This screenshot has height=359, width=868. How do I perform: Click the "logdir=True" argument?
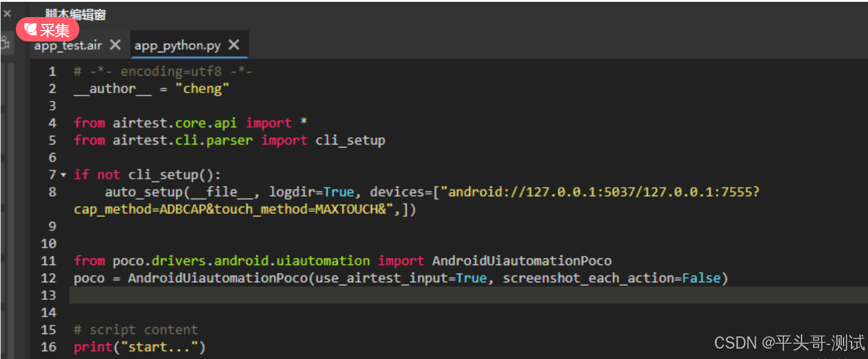click(x=312, y=192)
